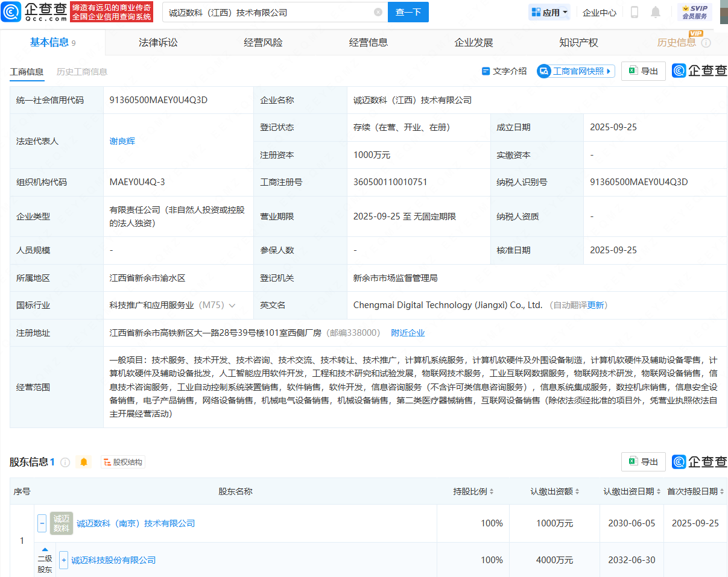Open the 应用 apps dropdown
Image resolution: width=728 pixels, height=577 pixels.
tap(549, 12)
